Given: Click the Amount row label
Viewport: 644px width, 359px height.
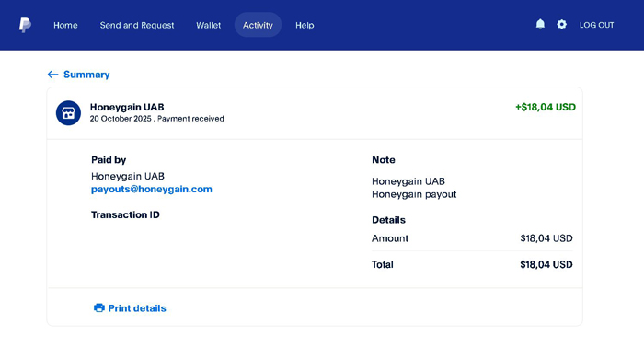Looking at the screenshot, I should [x=390, y=238].
